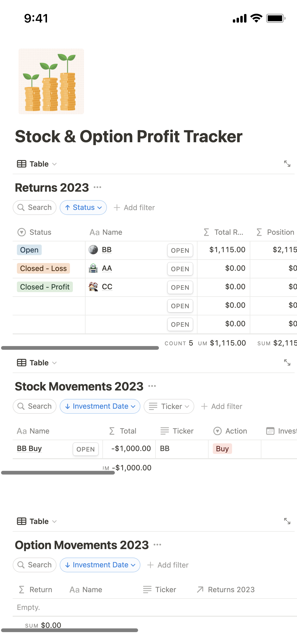This screenshot has width=297, height=644.
Task: Toggle Status sort direction chip
Action: tap(83, 208)
